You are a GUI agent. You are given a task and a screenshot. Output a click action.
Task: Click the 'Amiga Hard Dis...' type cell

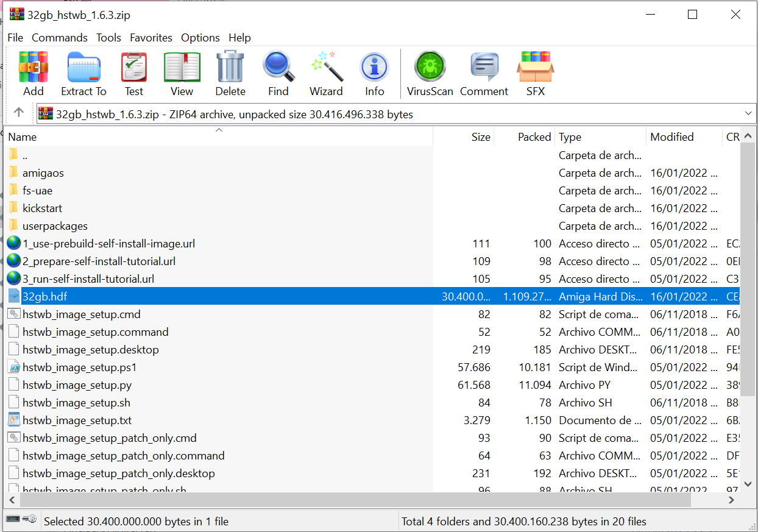(x=600, y=296)
